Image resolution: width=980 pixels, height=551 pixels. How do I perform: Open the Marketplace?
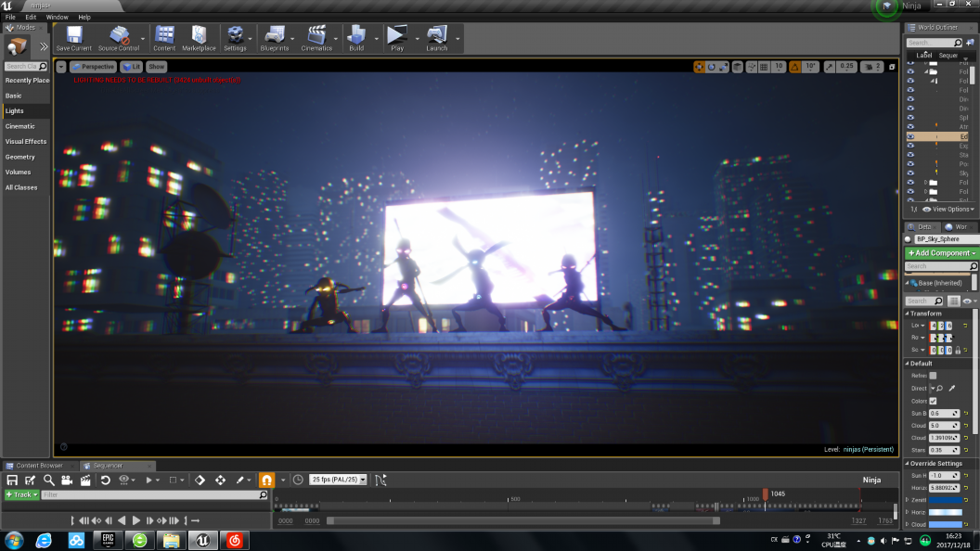tap(199, 38)
